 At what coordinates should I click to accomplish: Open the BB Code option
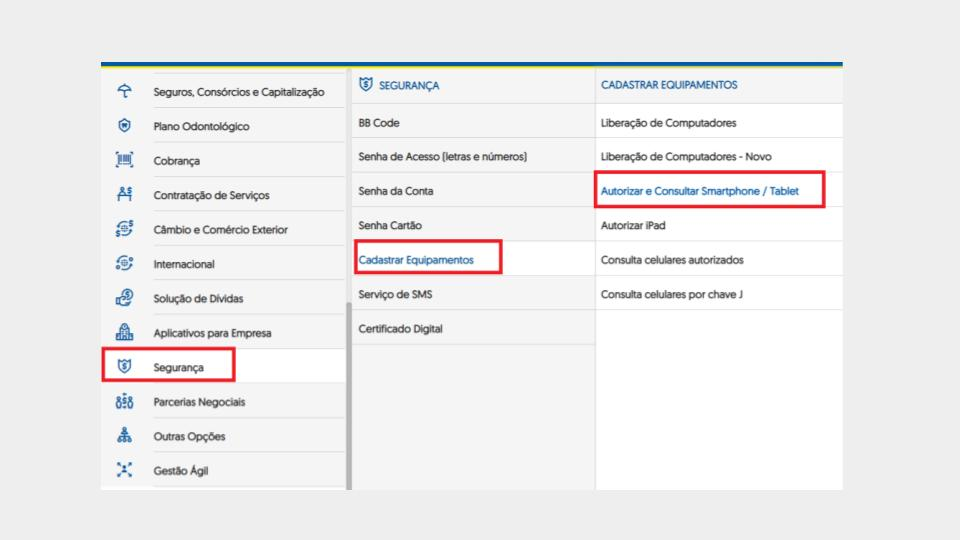point(473,122)
